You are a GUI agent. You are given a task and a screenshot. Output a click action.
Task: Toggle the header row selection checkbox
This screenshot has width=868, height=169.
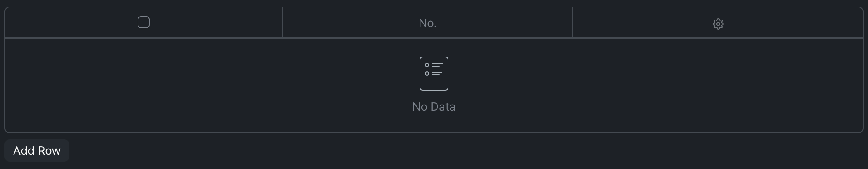[144, 22]
